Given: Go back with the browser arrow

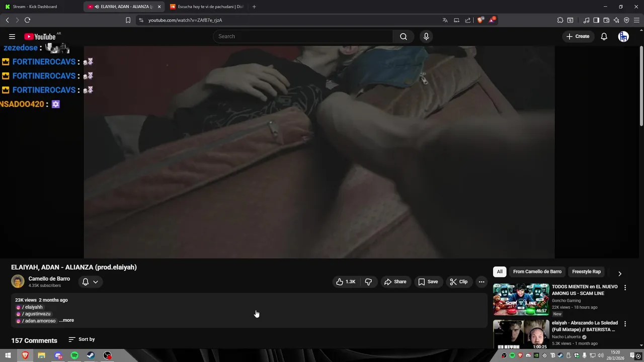Looking at the screenshot, I should pyautogui.click(x=7, y=20).
